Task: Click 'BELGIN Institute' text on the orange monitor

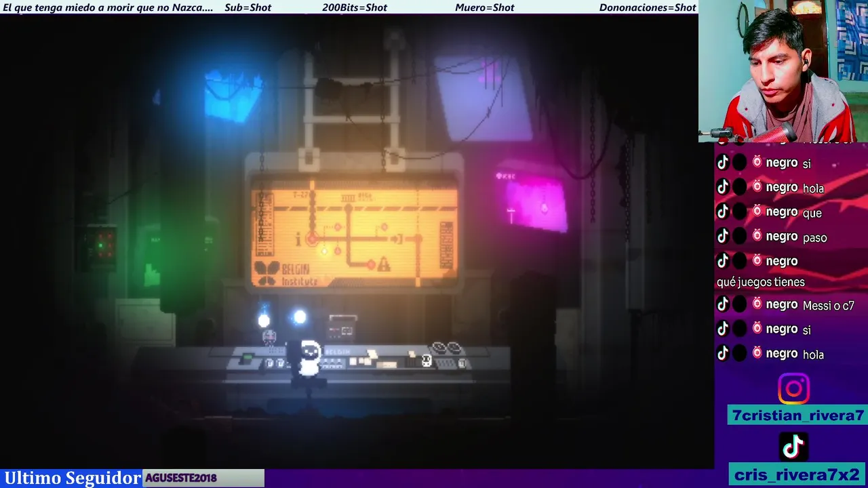Action: coord(299,274)
